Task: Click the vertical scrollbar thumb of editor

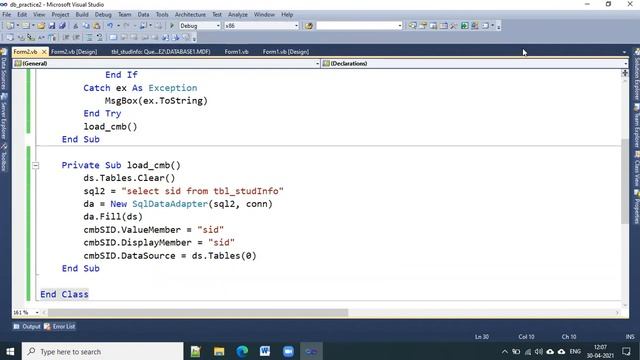Action: [x=625, y=181]
